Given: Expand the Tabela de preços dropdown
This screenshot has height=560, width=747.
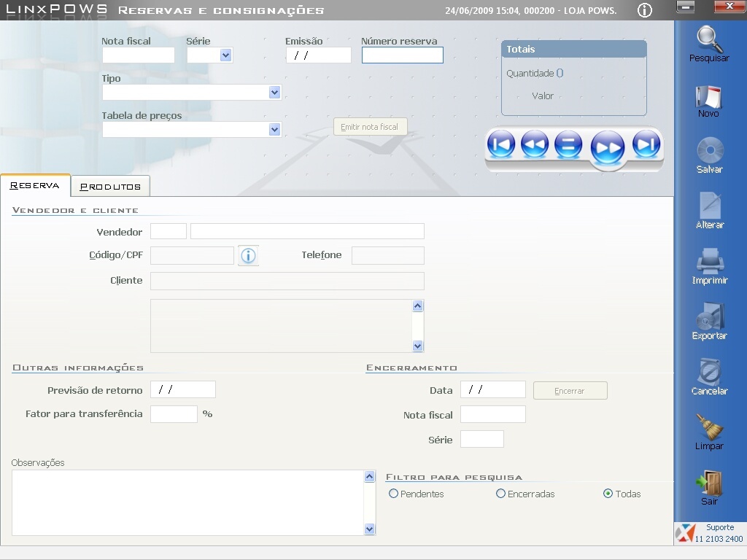Looking at the screenshot, I should tap(274, 130).
